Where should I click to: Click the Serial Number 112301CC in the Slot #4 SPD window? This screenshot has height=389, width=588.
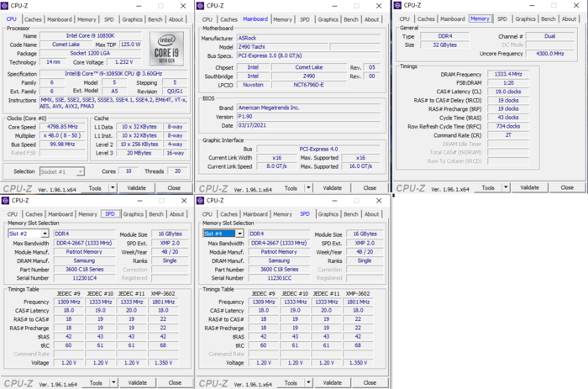280,278
